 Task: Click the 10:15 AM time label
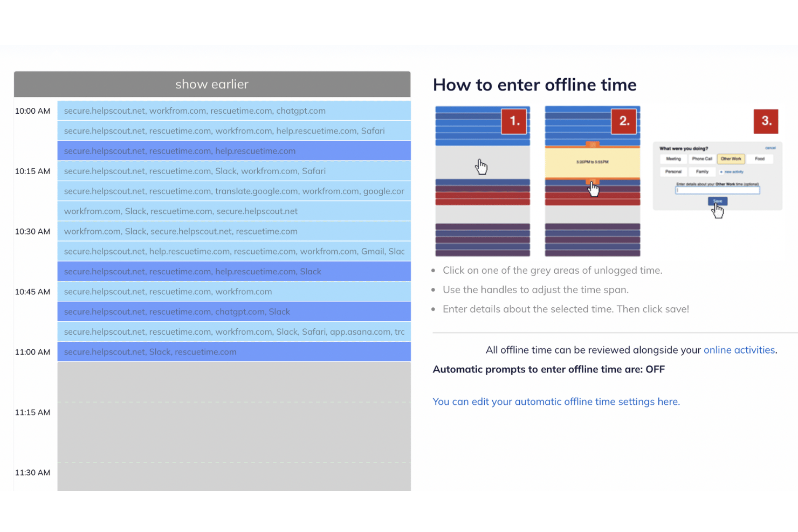[x=32, y=171]
